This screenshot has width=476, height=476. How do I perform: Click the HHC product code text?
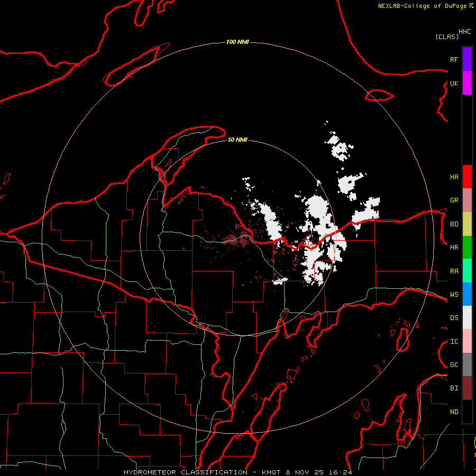click(x=465, y=32)
